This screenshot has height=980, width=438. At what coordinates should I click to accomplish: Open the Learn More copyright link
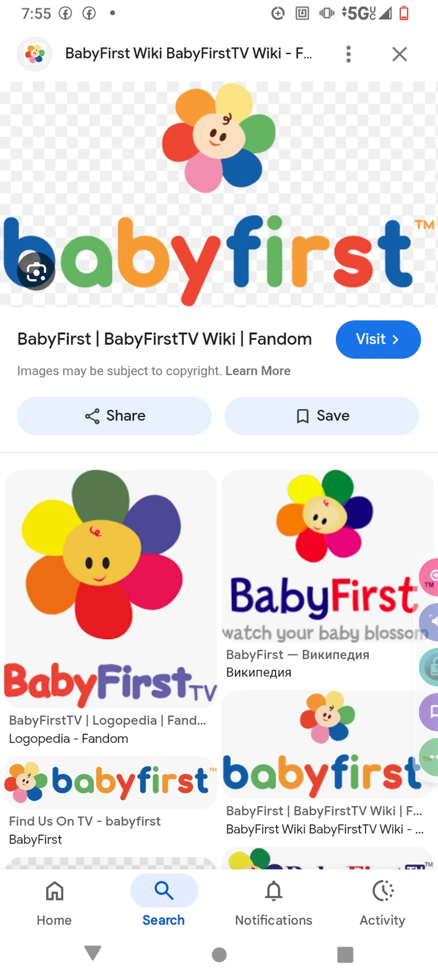point(258,371)
